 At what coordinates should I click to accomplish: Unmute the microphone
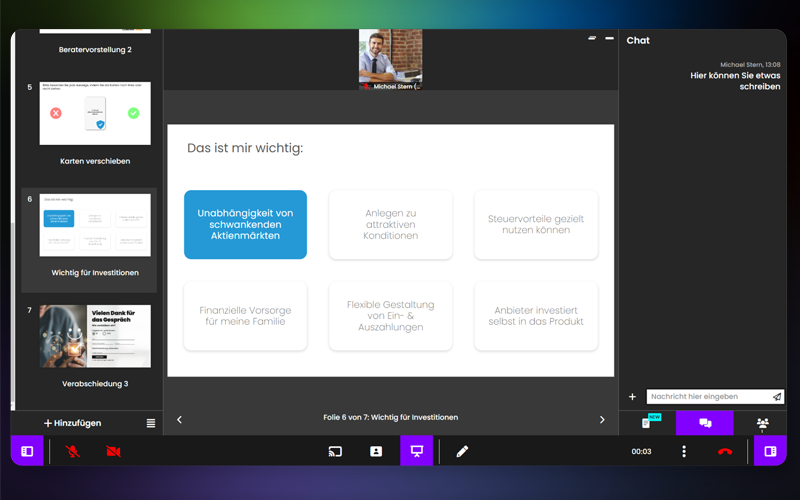[x=73, y=451]
